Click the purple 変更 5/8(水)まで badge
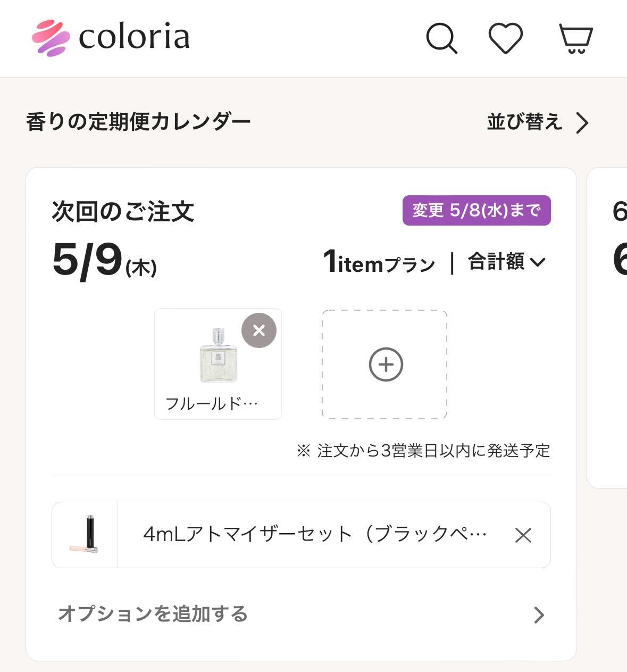 click(476, 211)
